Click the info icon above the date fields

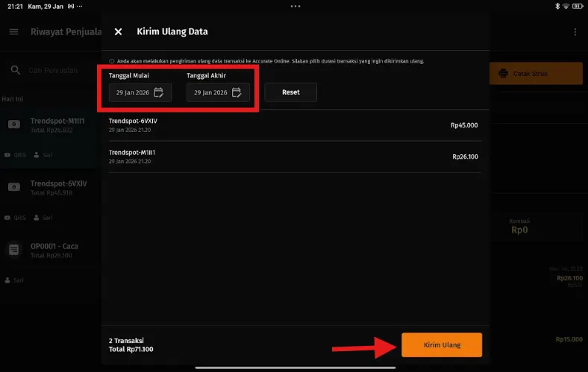pyautogui.click(x=112, y=61)
